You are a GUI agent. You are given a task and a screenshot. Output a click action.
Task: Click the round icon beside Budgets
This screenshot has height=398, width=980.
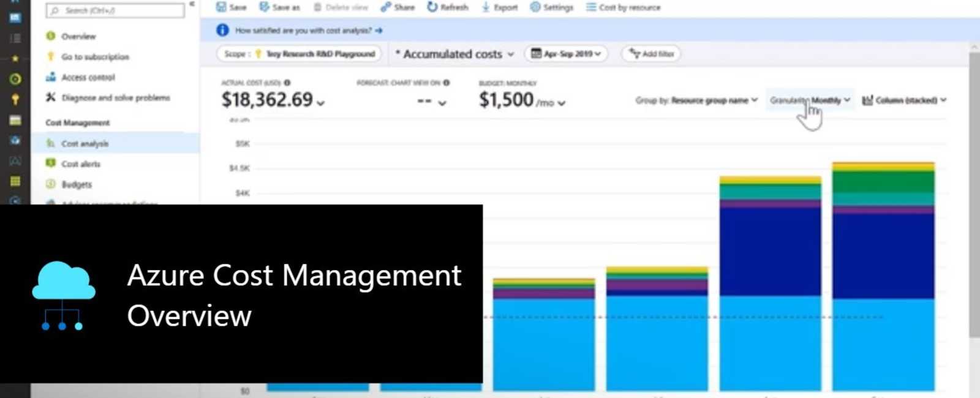pyautogui.click(x=51, y=184)
